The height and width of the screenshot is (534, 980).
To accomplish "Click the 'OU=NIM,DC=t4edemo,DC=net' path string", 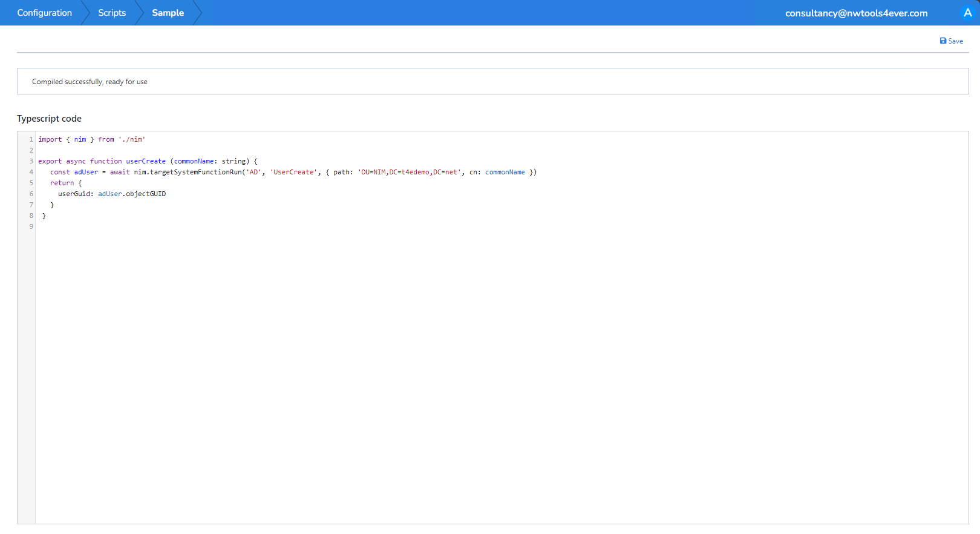I will tap(409, 172).
